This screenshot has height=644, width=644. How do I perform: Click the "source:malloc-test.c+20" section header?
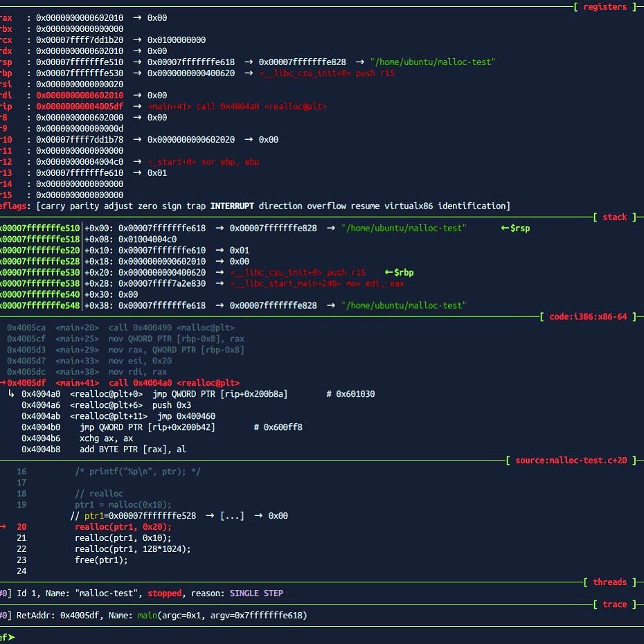[571, 460]
